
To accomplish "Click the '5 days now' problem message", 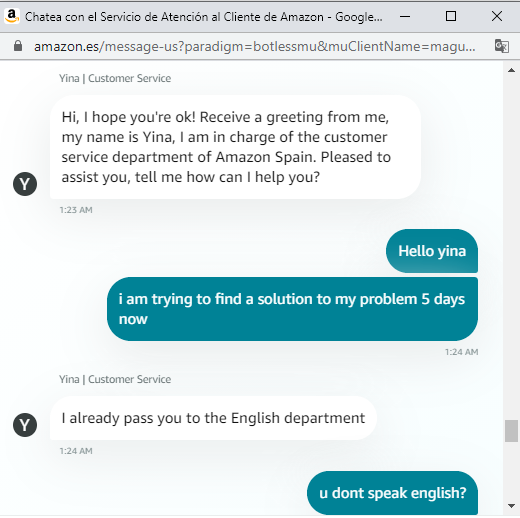I will [292, 309].
